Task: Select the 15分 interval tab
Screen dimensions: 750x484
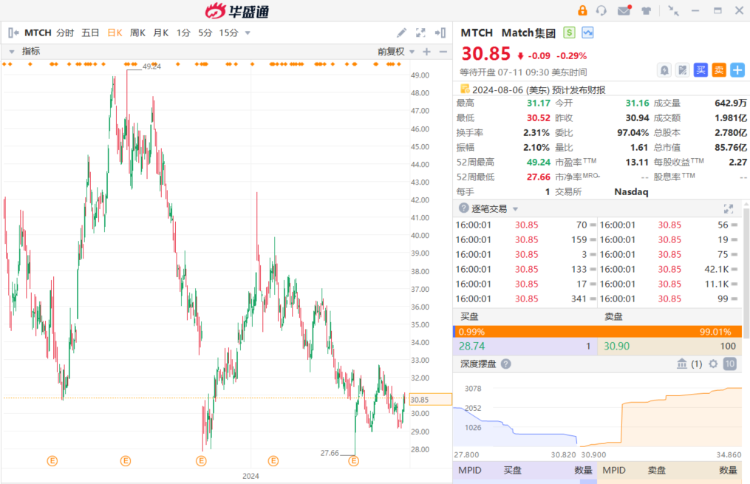Action: 229,33
